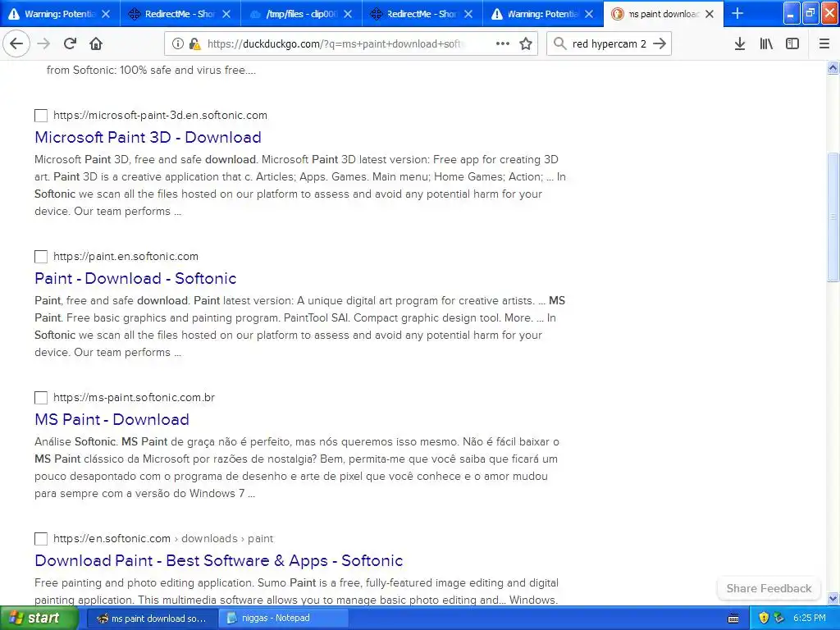Open page actions three-dot menu
The image size is (840, 630).
pyautogui.click(x=503, y=43)
